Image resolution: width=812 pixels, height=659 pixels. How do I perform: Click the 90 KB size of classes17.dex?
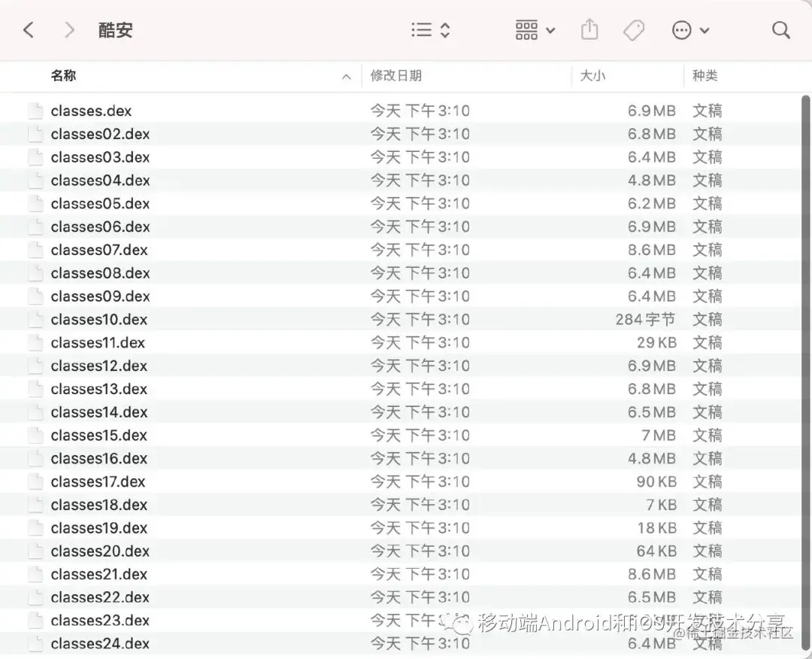(x=656, y=481)
